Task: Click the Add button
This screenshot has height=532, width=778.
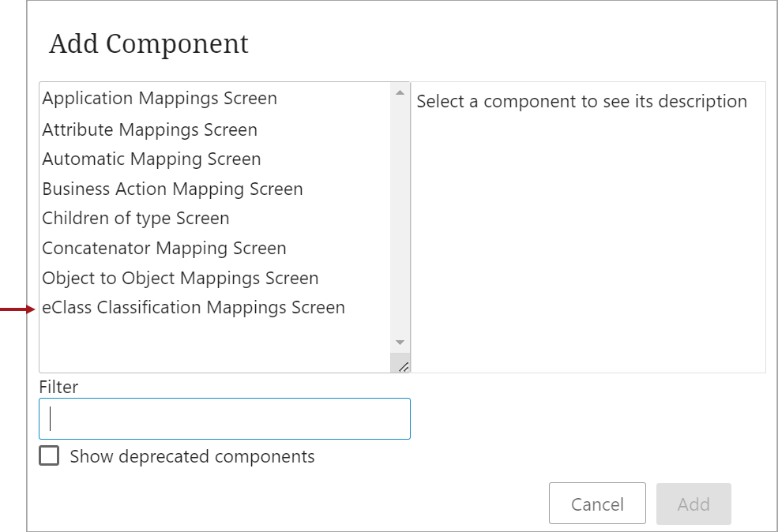Action: click(693, 504)
